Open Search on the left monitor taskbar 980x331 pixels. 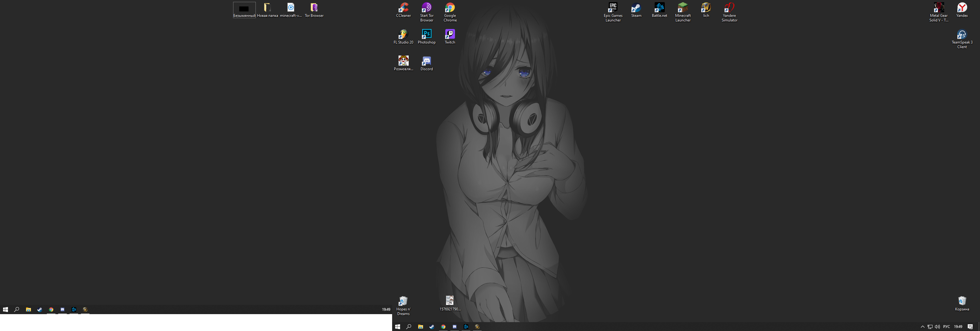tap(17, 309)
